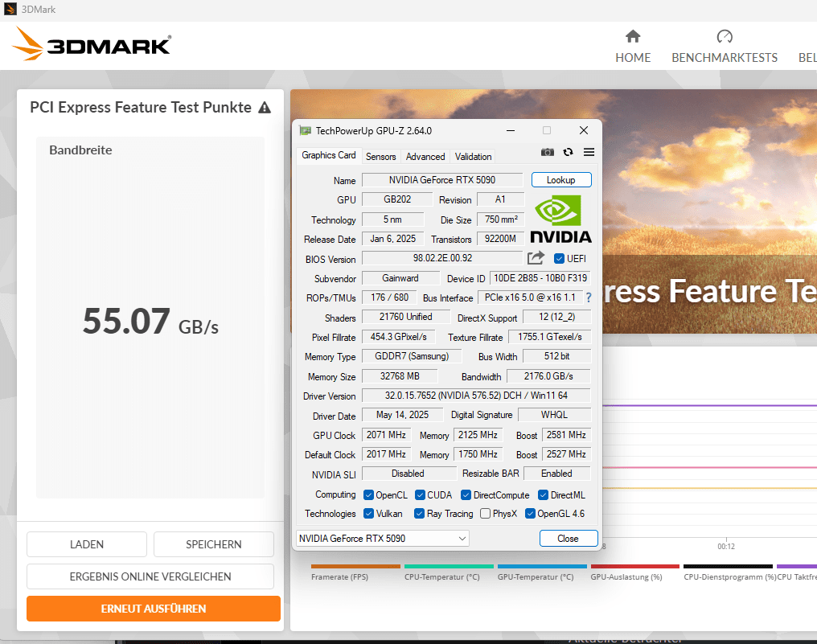Image resolution: width=817 pixels, height=644 pixels.
Task: Click the Release Date Jan 6, 2025 value
Action: pyautogui.click(x=393, y=239)
